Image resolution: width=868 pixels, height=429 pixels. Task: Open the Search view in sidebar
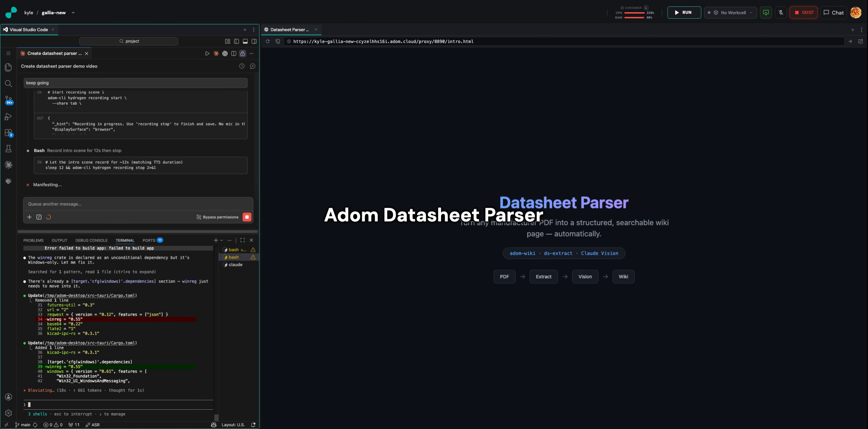click(x=8, y=83)
